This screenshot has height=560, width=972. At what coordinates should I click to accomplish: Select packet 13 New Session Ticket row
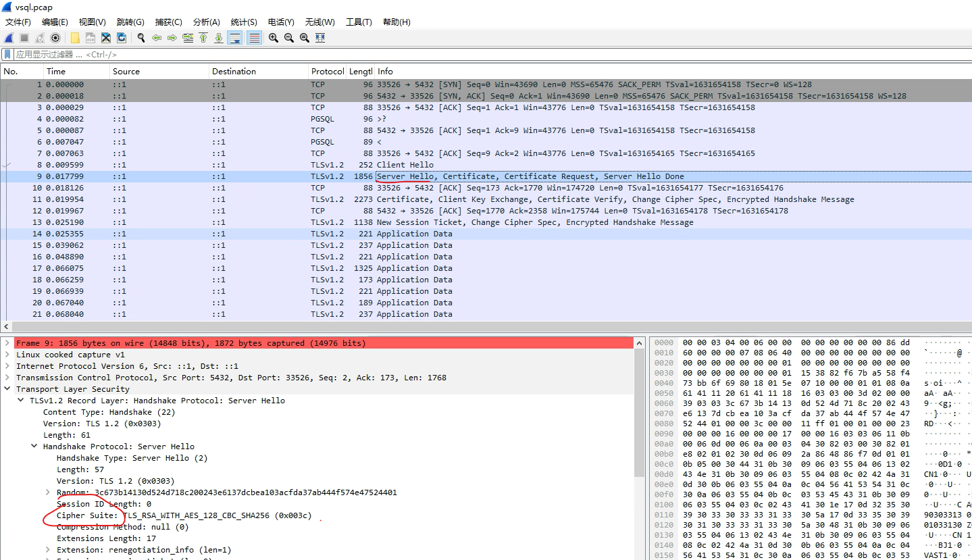(486, 222)
